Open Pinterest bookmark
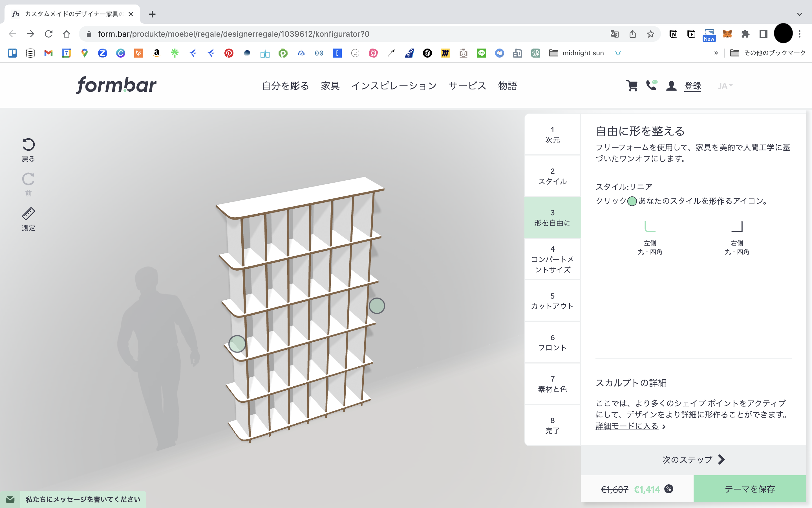812x508 pixels. (229, 53)
